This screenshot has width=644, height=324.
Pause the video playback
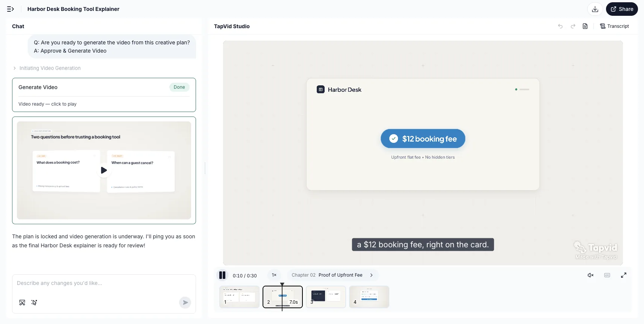pyautogui.click(x=222, y=276)
